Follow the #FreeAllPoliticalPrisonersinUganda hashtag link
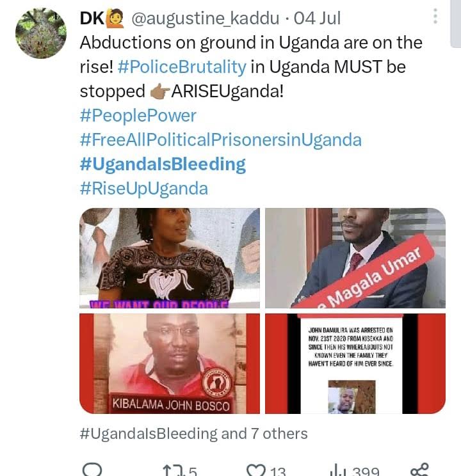 click(x=221, y=140)
